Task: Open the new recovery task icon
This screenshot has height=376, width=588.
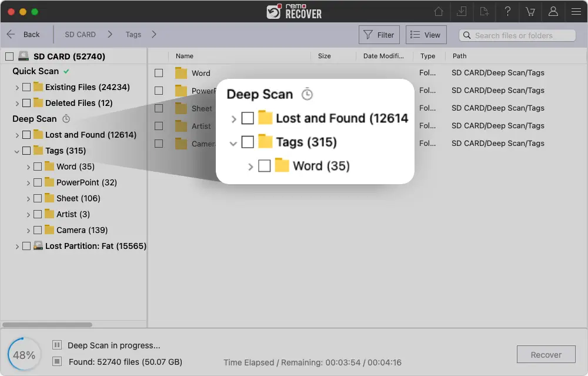Action: tap(484, 11)
